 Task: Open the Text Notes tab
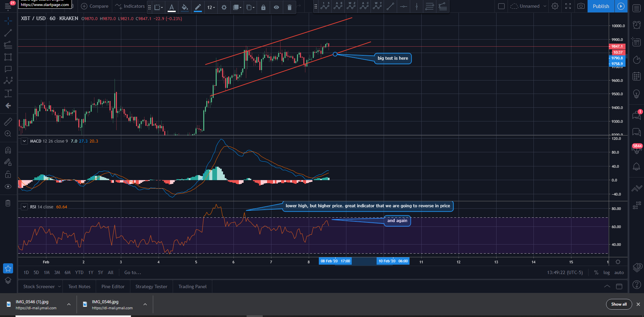pyautogui.click(x=79, y=286)
